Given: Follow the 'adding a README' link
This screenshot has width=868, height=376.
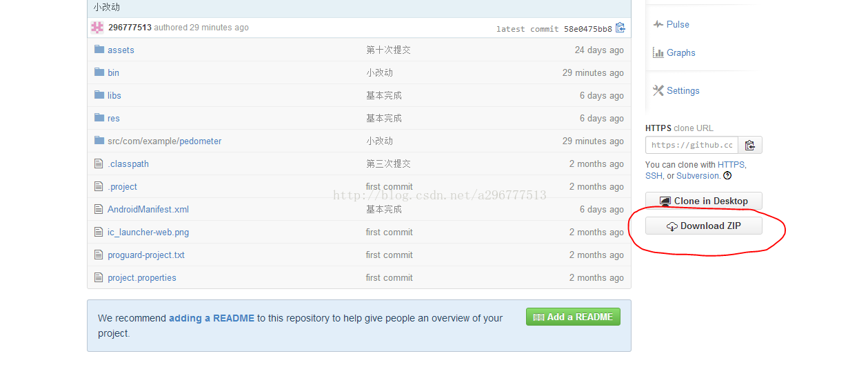Looking at the screenshot, I should (x=212, y=318).
